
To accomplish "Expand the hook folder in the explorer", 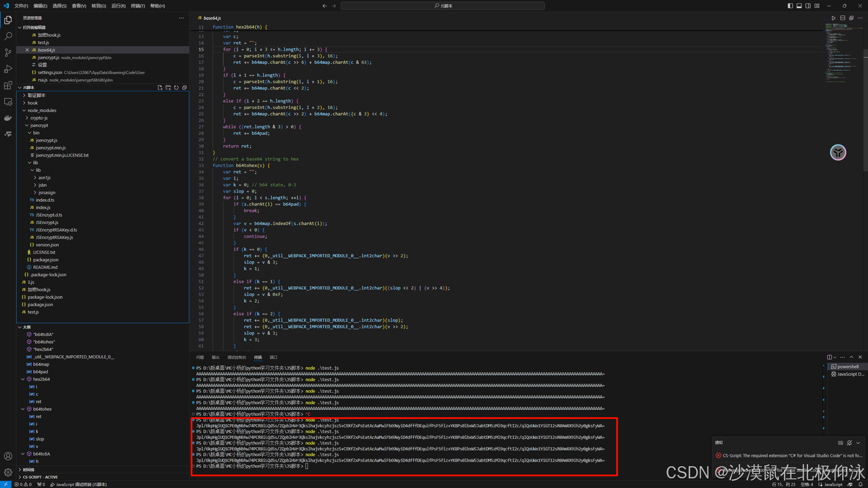I will [x=32, y=102].
